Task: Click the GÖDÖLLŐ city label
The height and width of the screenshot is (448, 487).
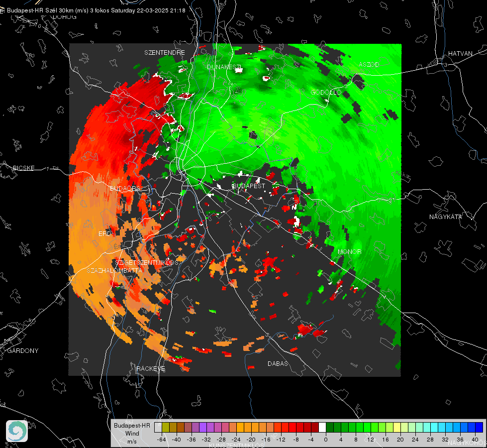Action: pos(326,92)
